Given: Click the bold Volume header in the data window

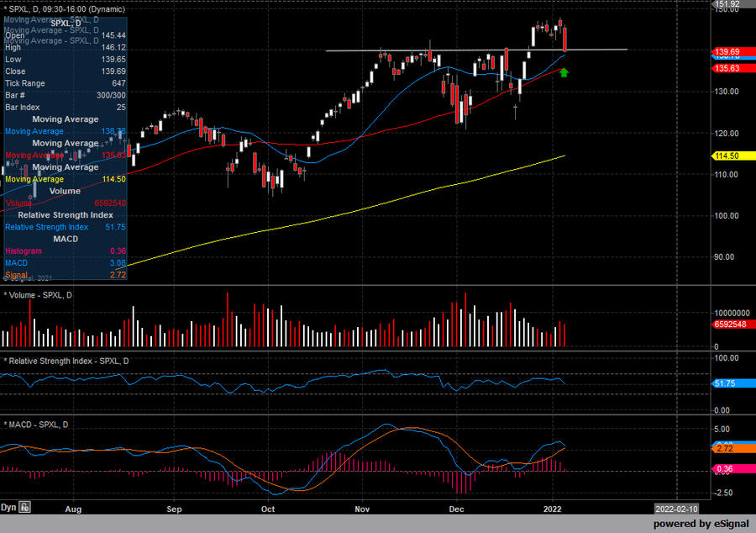Looking at the screenshot, I should 65,191.
